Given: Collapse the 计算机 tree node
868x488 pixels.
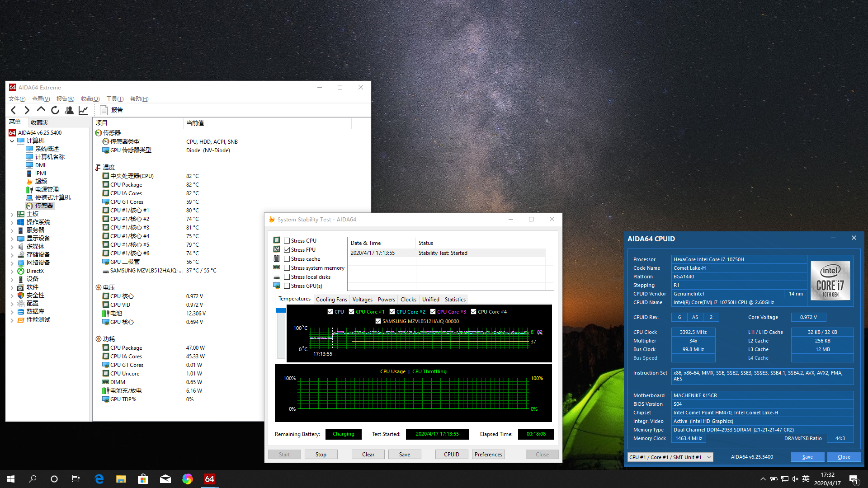Looking at the screenshot, I should (12, 141).
